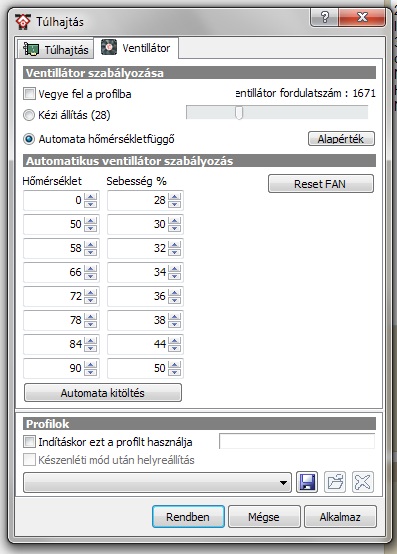Click Automata kitöltés button
Image resolution: width=397 pixels, height=554 pixels.
(103, 393)
